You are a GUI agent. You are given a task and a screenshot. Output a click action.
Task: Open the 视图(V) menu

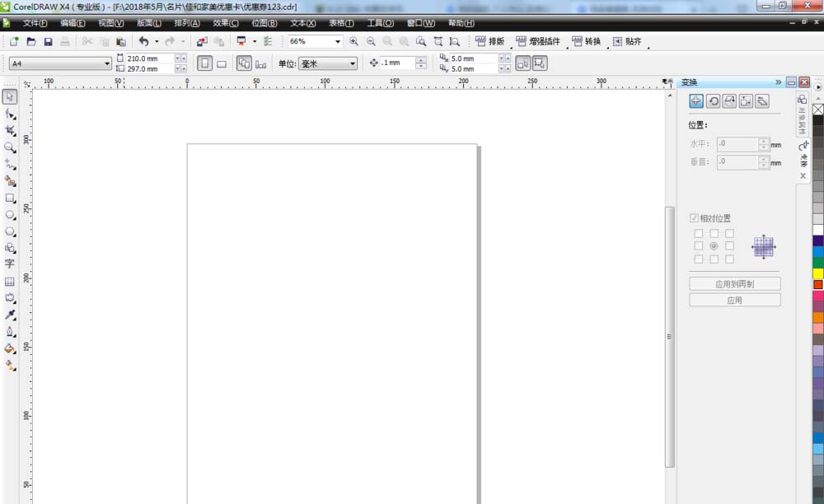click(111, 23)
